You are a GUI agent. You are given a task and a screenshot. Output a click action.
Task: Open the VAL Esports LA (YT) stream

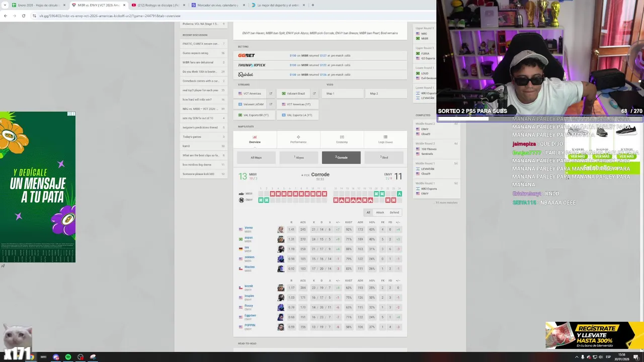click(298, 115)
